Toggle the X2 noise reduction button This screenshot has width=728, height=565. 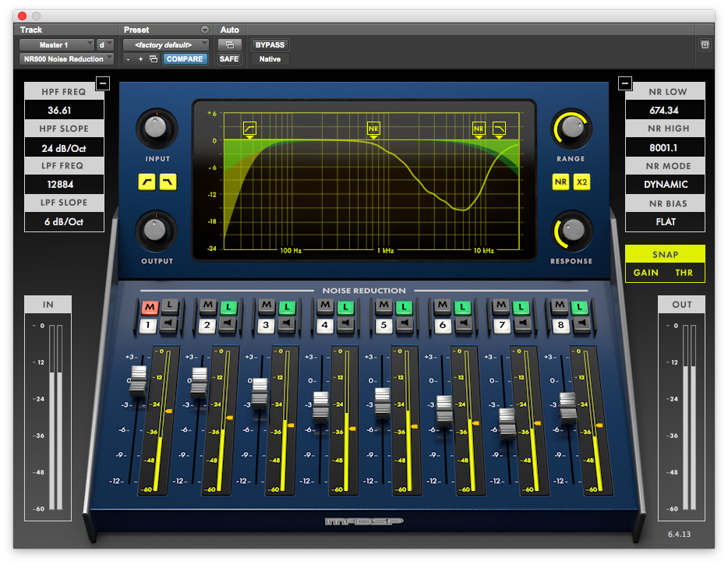point(582,182)
